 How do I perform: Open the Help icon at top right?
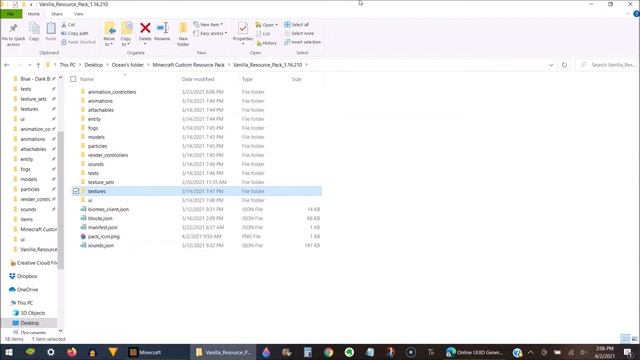[636, 14]
